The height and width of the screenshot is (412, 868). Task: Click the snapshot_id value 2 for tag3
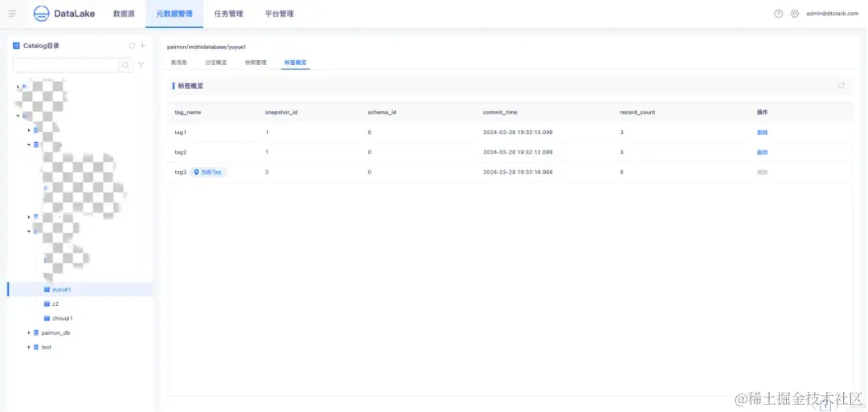[267, 172]
